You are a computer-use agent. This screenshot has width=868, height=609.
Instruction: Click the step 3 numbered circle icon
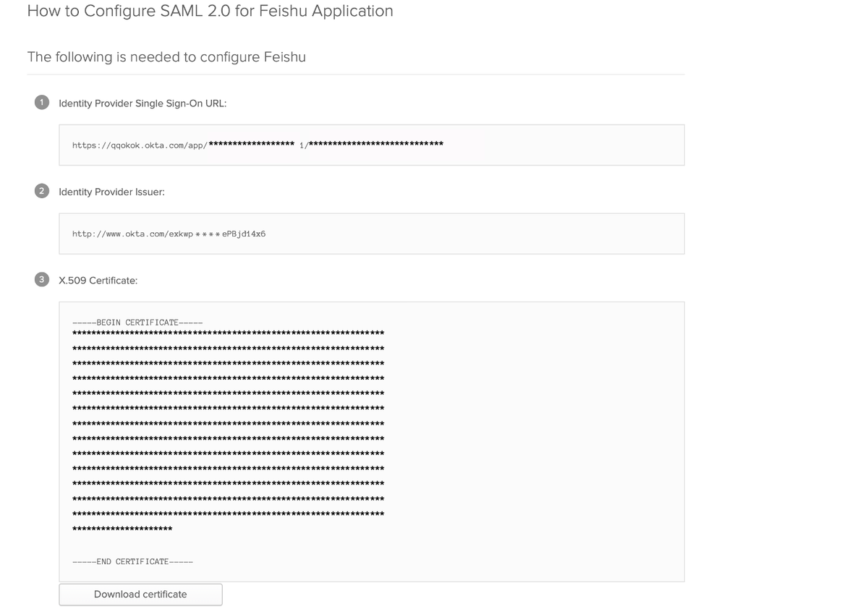[x=41, y=279]
